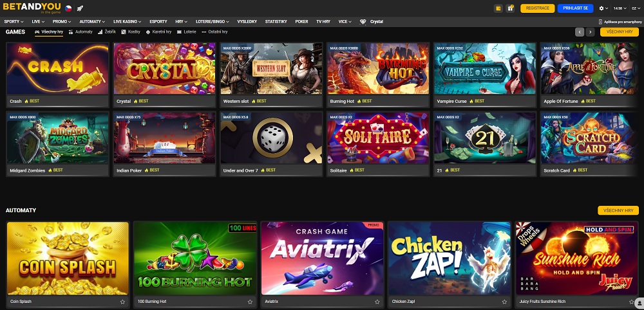Viewport: 644px width, 310px height.
Task: Open the CZ language dropdown
Action: pos(636,8)
